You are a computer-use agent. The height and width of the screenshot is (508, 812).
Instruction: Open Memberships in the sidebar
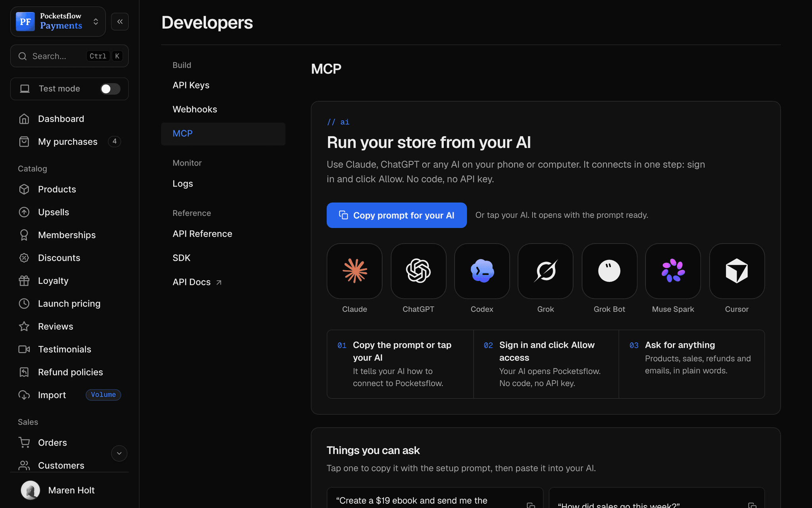tap(69, 235)
